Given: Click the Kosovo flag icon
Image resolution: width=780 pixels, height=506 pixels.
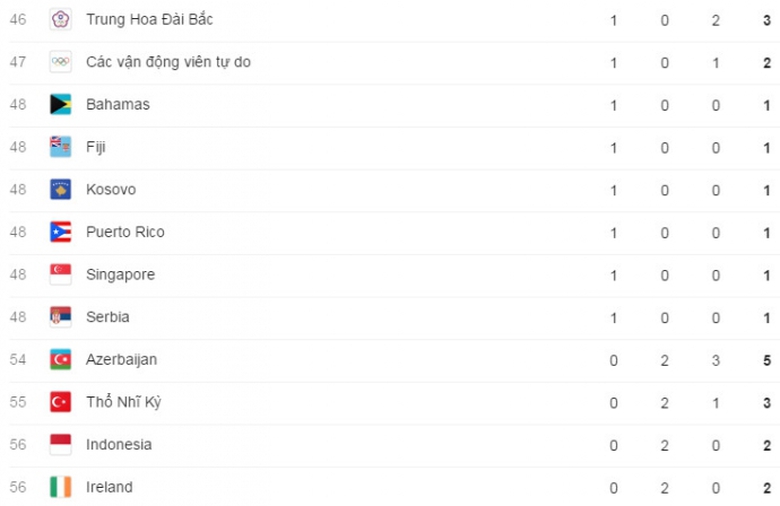Looking at the screenshot, I should pos(60,190).
